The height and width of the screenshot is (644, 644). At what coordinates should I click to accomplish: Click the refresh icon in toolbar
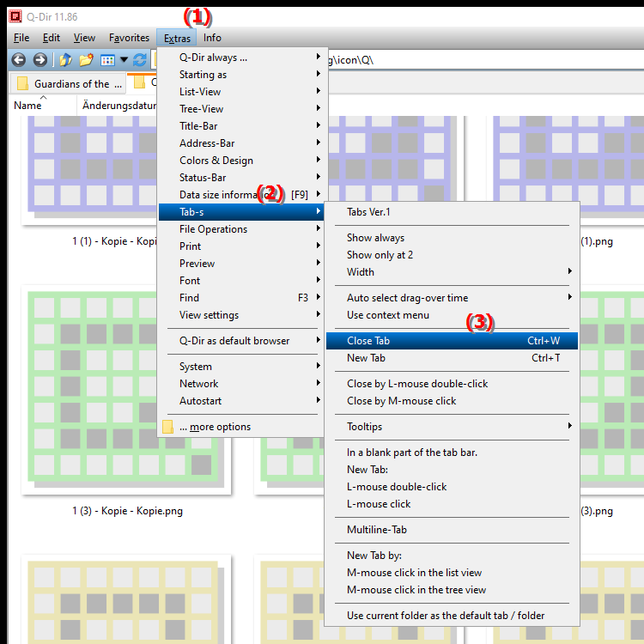point(140,60)
